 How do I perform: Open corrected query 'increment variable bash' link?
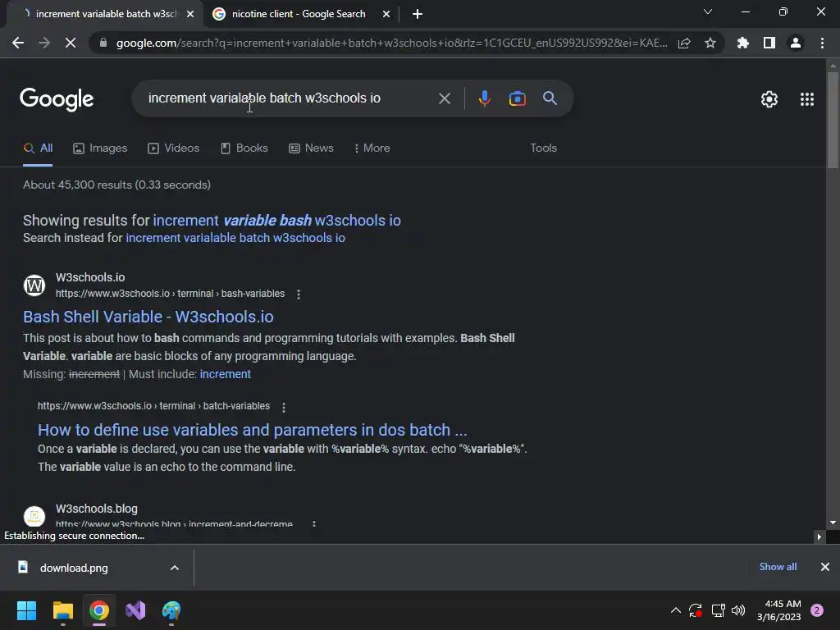point(277,221)
